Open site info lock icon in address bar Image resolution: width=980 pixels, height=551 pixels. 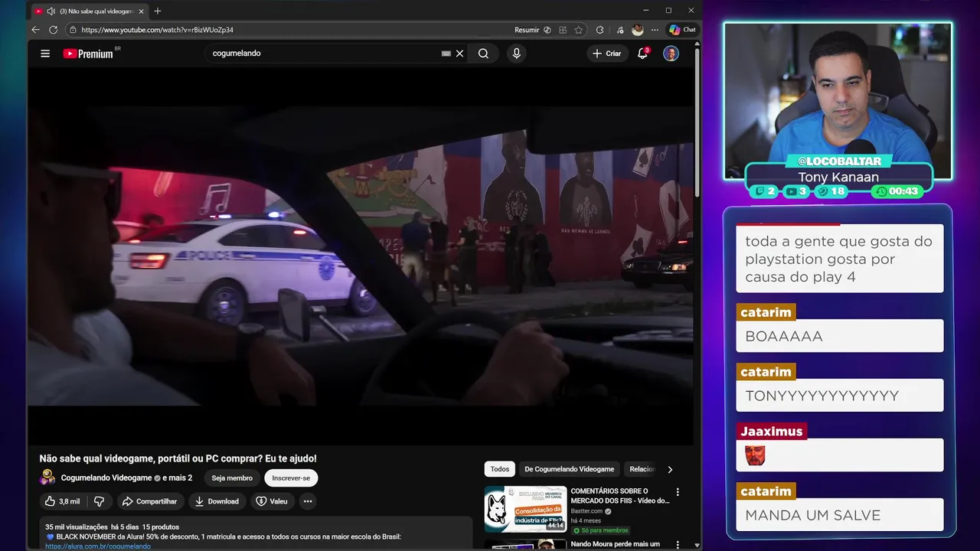[73, 30]
